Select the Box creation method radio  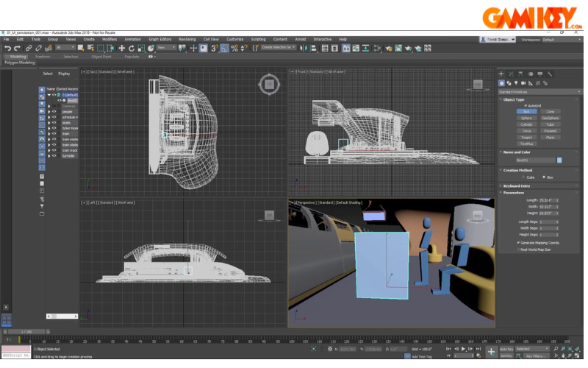pyautogui.click(x=544, y=177)
